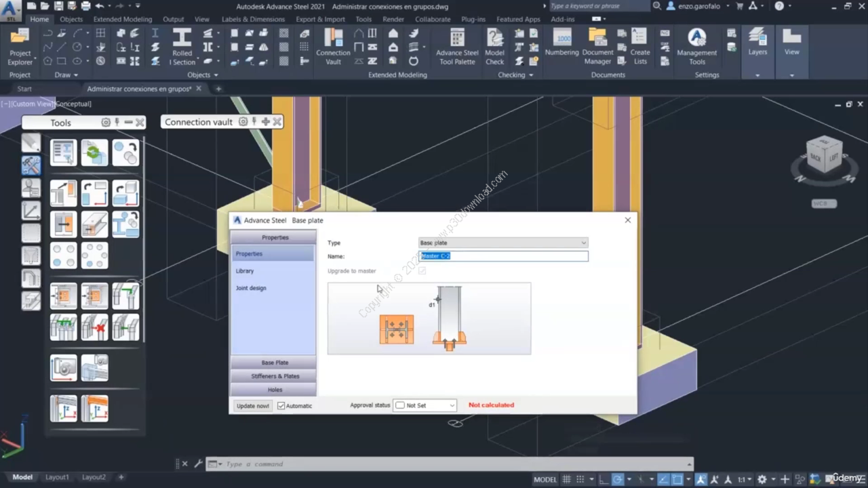Toggle the grid display in status bar
868x488 pixels.
tap(567, 479)
